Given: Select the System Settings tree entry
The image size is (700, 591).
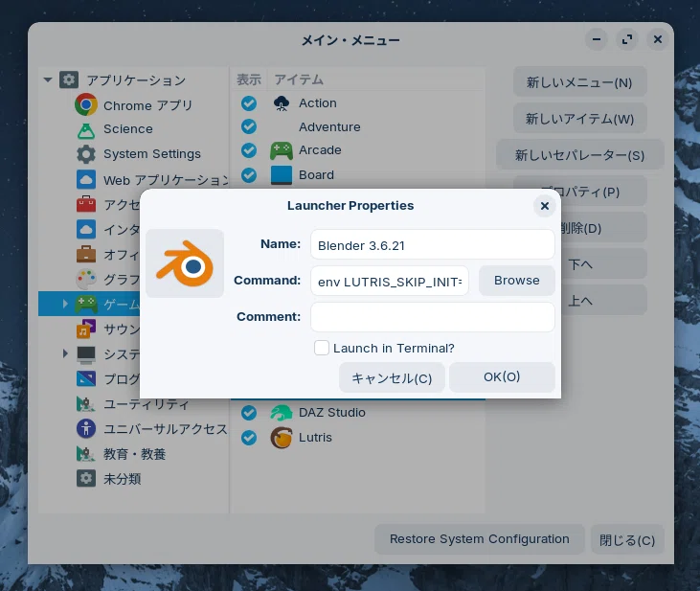Looking at the screenshot, I should [x=152, y=154].
